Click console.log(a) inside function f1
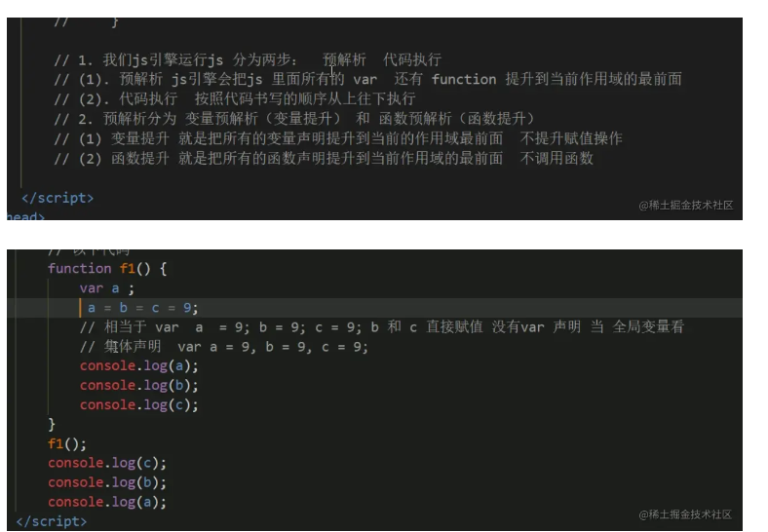The image size is (768, 532). 139,366
